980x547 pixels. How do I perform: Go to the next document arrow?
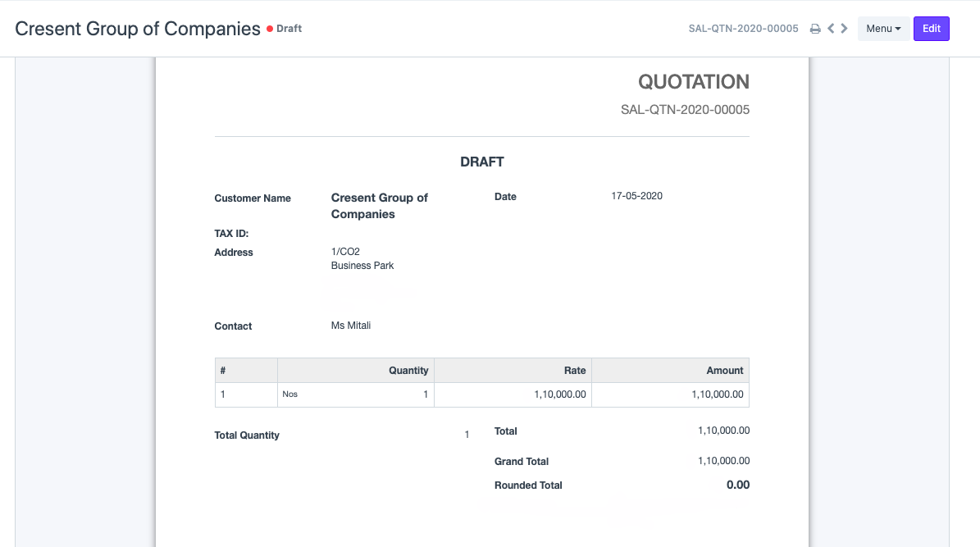[x=845, y=29]
